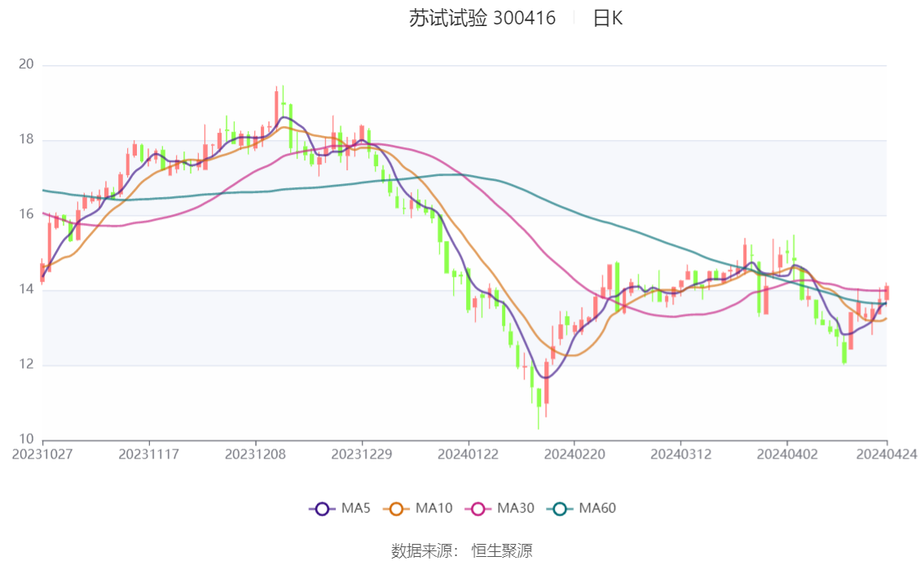924x561 pixels.
Task: Open the 恒生聚源 data source text
Action: pyautogui.click(x=502, y=551)
